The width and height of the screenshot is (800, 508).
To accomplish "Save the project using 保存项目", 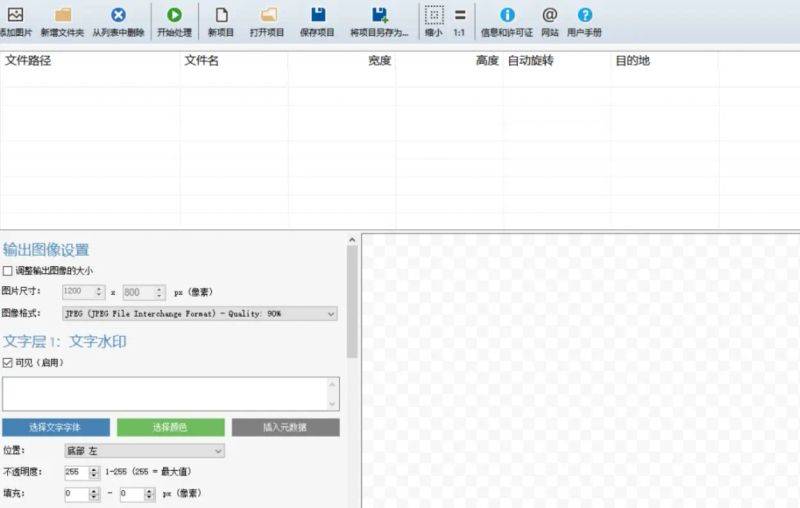I will 317,16.
